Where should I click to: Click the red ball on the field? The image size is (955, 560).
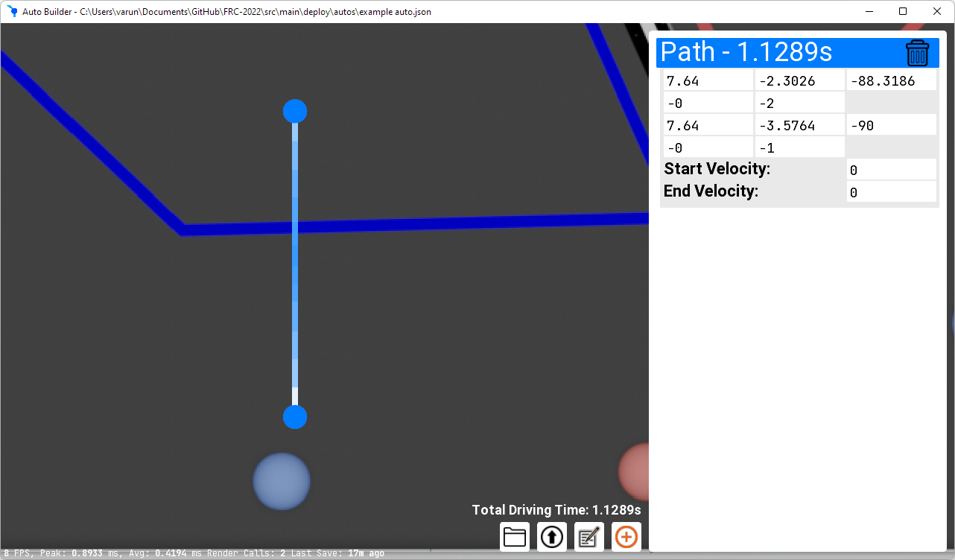(634, 472)
